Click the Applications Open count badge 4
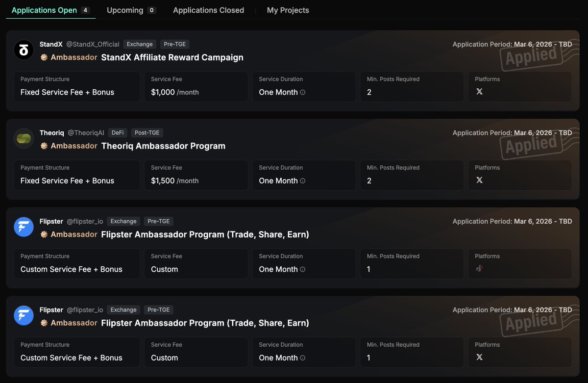Screen dimensions: 588x383 (85, 10)
